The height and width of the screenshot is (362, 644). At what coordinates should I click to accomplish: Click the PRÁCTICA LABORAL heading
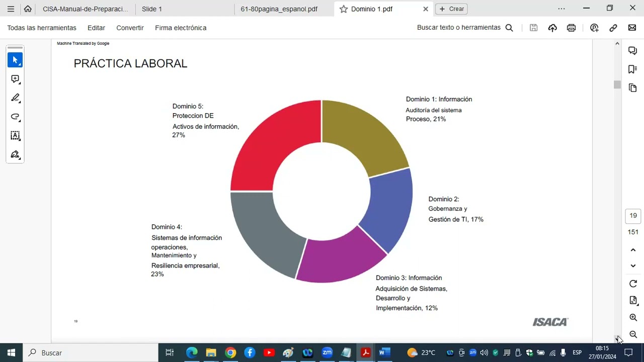click(130, 63)
